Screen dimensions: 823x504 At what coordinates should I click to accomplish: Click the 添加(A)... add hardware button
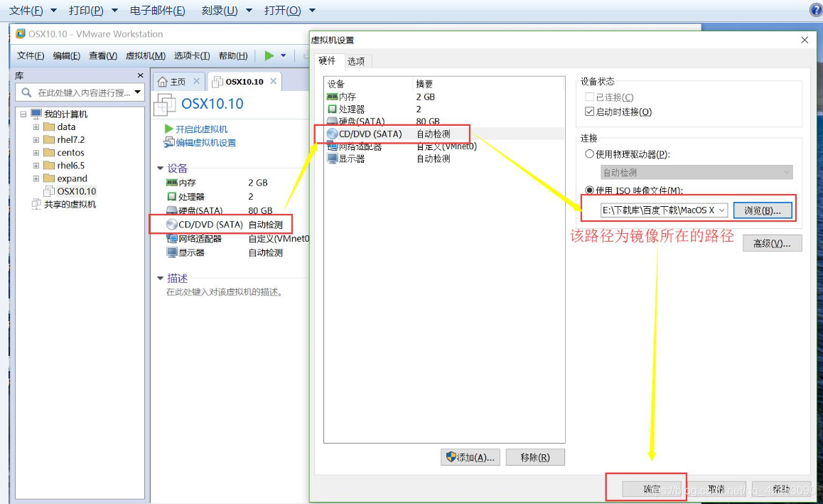[x=470, y=457]
